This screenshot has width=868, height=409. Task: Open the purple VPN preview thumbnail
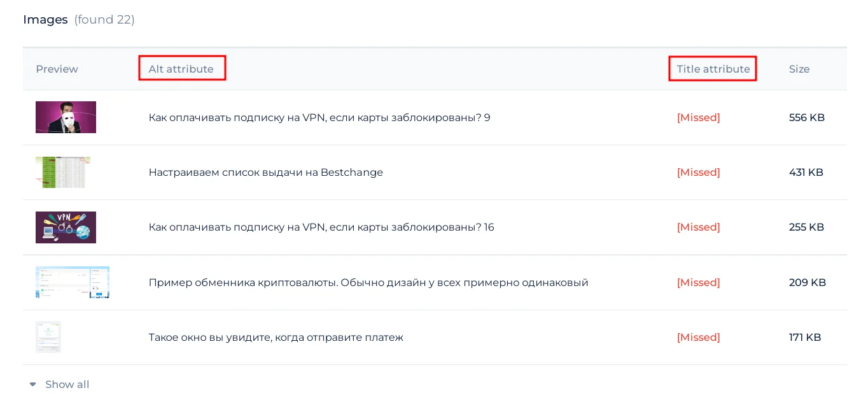pos(66,227)
